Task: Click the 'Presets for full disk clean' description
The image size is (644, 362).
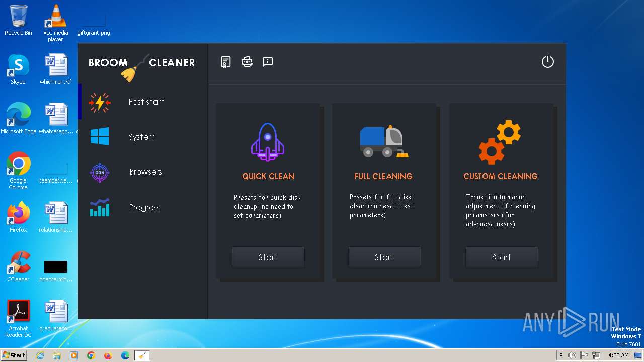Action: pyautogui.click(x=381, y=206)
